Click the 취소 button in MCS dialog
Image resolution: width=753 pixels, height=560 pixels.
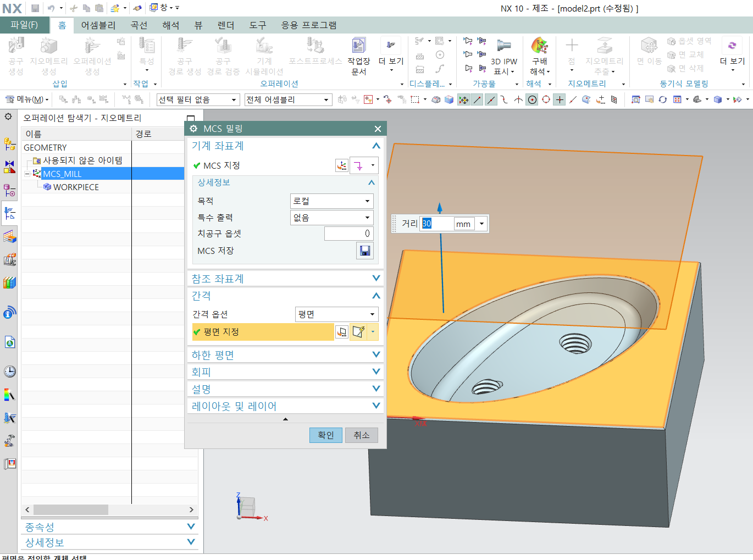click(x=362, y=435)
